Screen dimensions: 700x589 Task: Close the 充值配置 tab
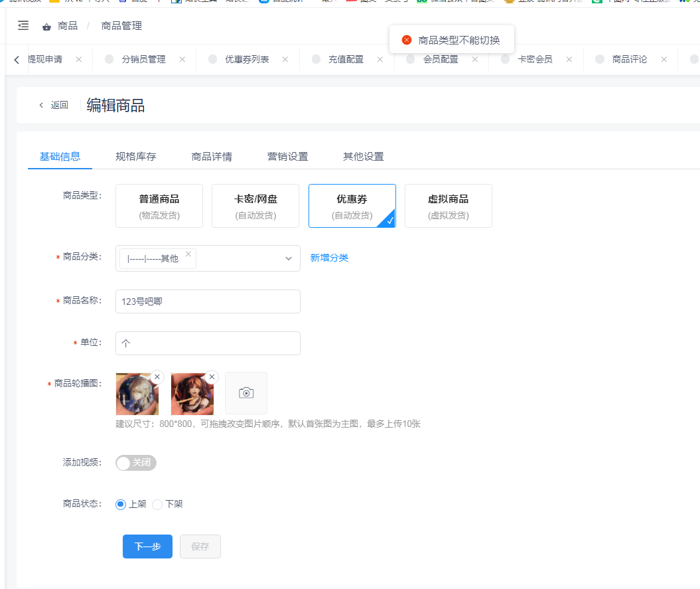pyautogui.click(x=380, y=60)
